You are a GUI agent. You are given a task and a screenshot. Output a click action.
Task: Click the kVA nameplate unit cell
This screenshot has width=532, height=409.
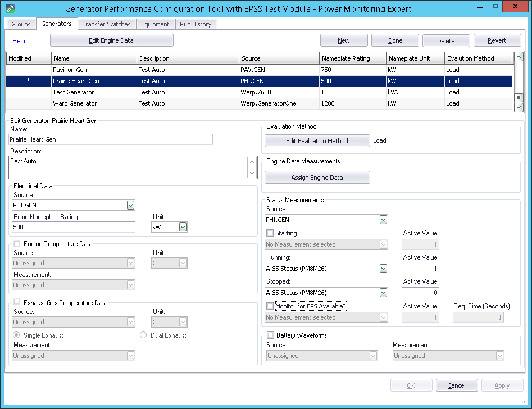point(415,92)
